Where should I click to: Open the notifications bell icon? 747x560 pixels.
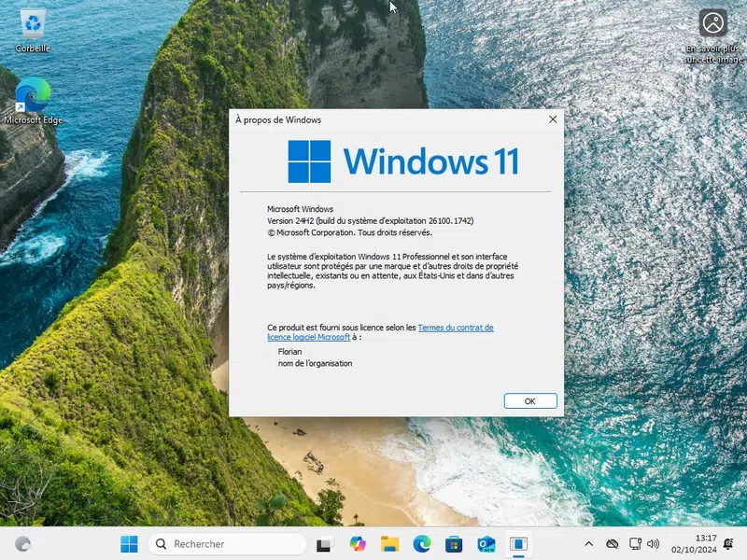[728, 544]
